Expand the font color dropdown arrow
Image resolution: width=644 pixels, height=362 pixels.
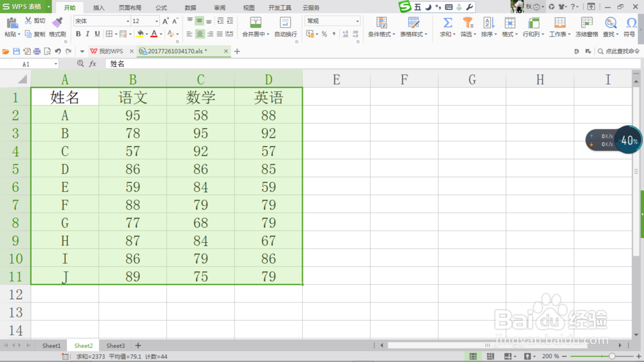[161, 34]
